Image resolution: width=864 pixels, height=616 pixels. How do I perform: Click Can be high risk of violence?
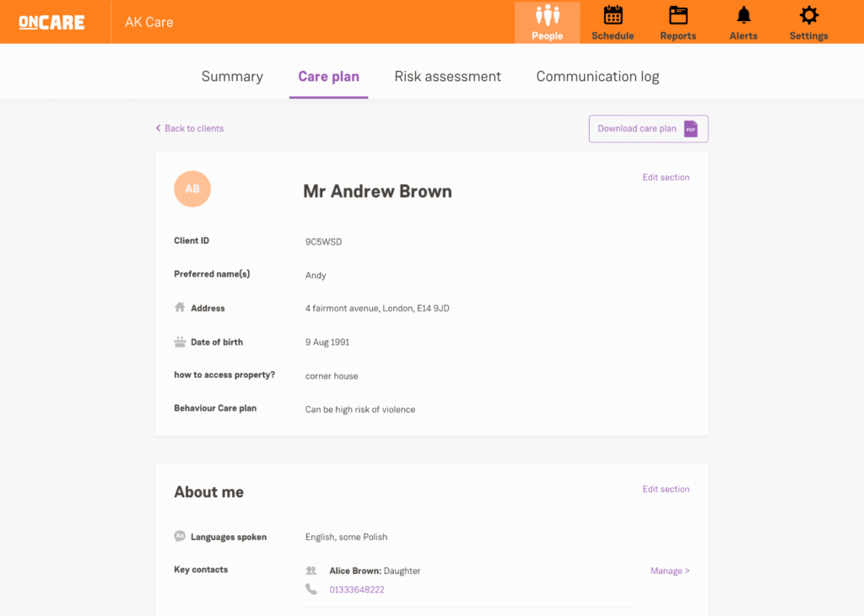(x=360, y=410)
